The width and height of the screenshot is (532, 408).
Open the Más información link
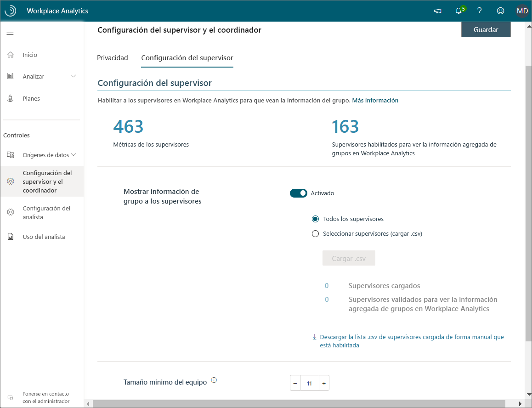coord(375,101)
